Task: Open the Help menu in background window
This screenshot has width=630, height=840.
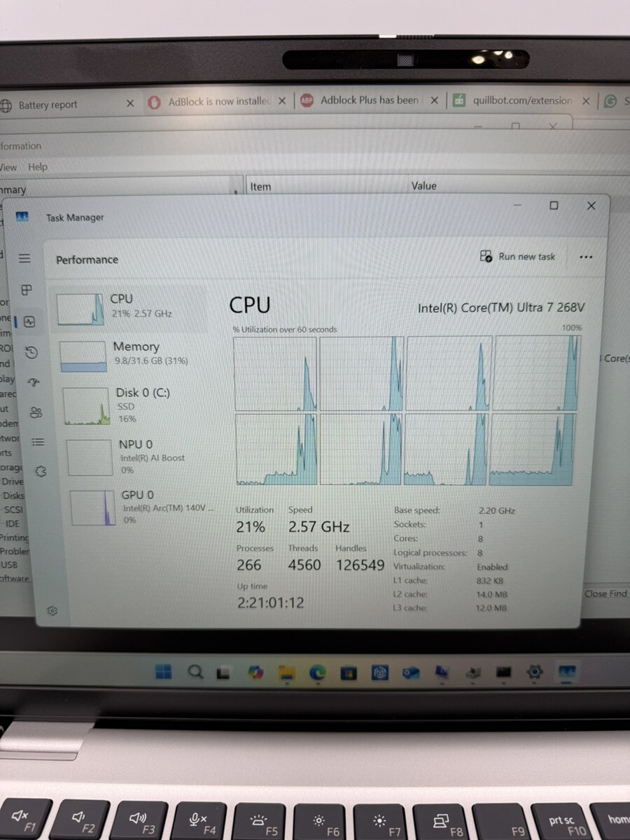Action: (x=38, y=167)
